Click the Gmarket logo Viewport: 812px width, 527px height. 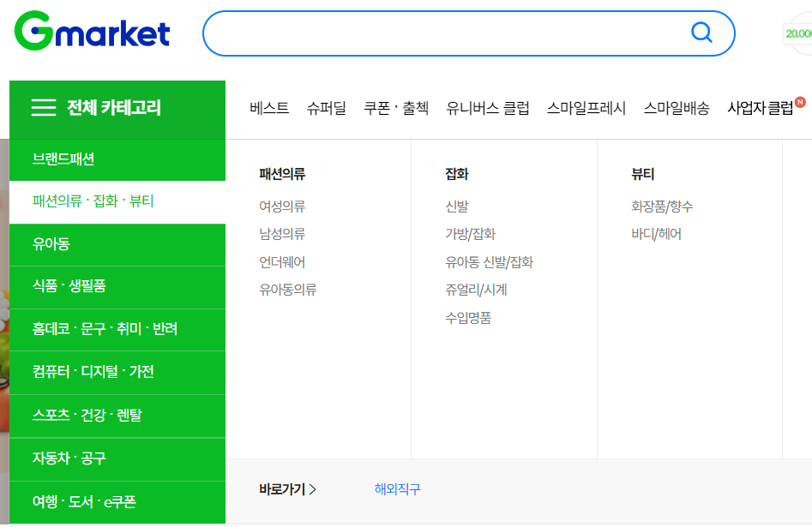point(92,31)
